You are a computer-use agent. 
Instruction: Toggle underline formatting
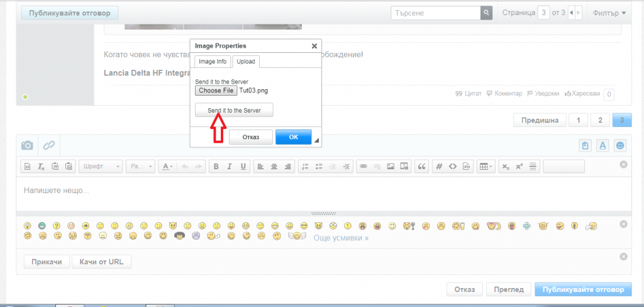pyautogui.click(x=243, y=167)
